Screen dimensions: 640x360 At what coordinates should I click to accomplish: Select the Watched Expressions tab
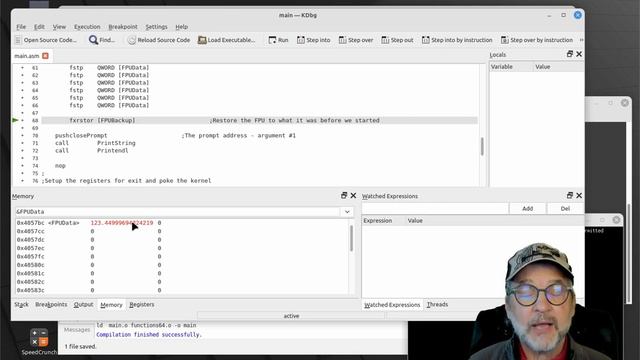tap(392, 304)
